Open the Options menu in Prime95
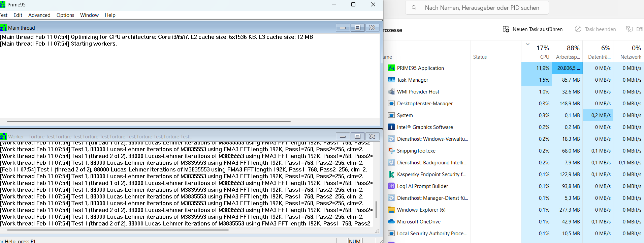The width and height of the screenshot is (644, 243). click(65, 15)
